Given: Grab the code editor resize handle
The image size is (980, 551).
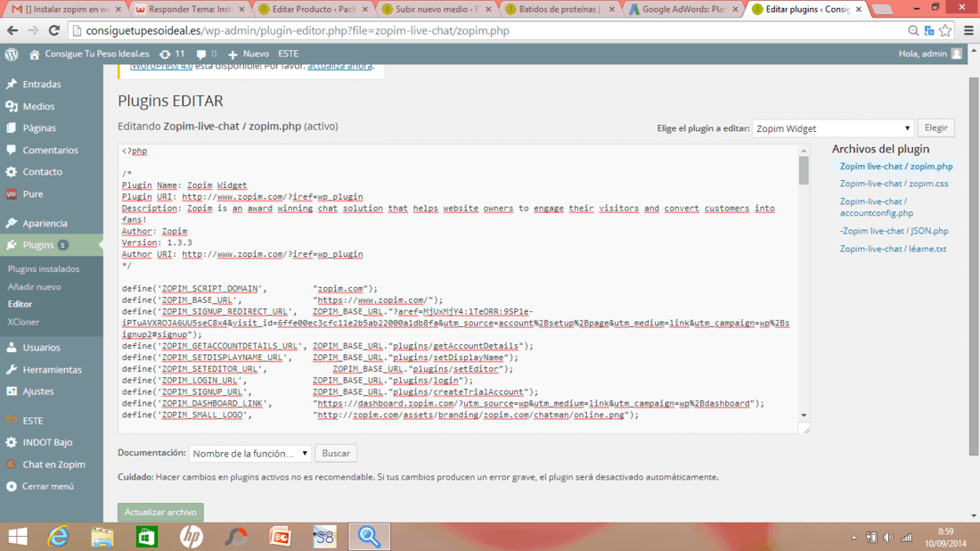Looking at the screenshot, I should click(x=805, y=429).
